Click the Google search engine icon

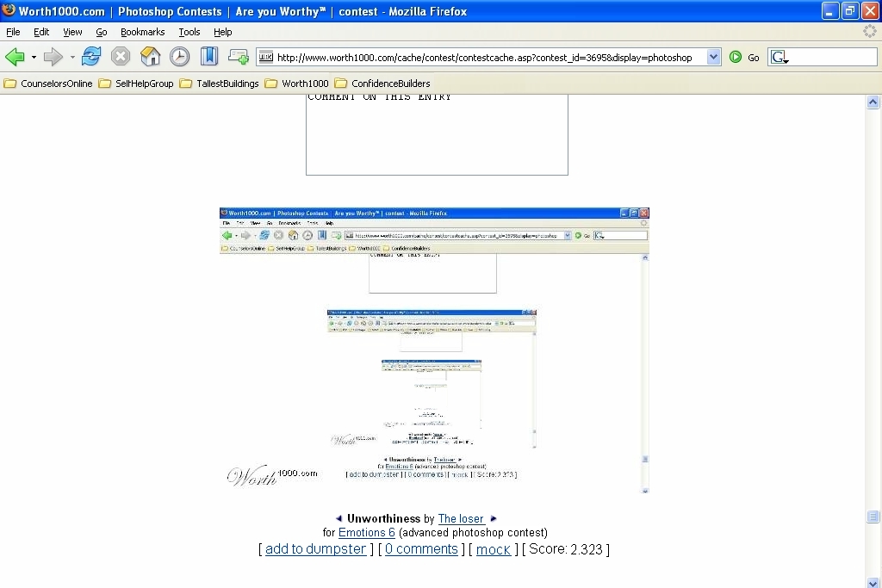click(779, 57)
